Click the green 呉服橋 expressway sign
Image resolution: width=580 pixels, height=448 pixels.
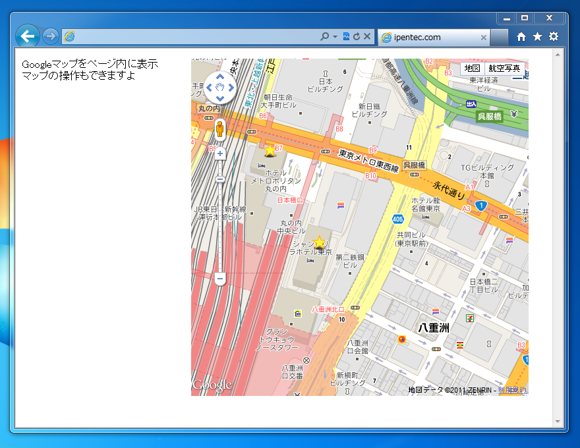(489, 117)
